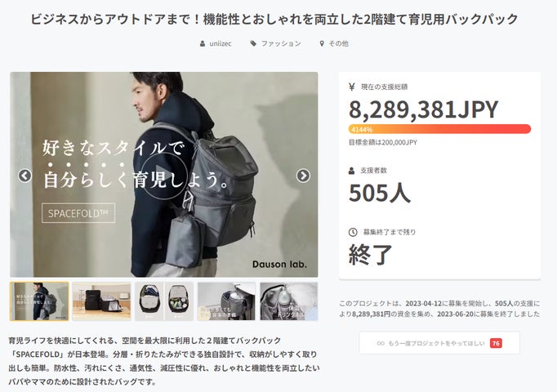
Task: Click the user icon beside uniizec
Action: pos(203,43)
